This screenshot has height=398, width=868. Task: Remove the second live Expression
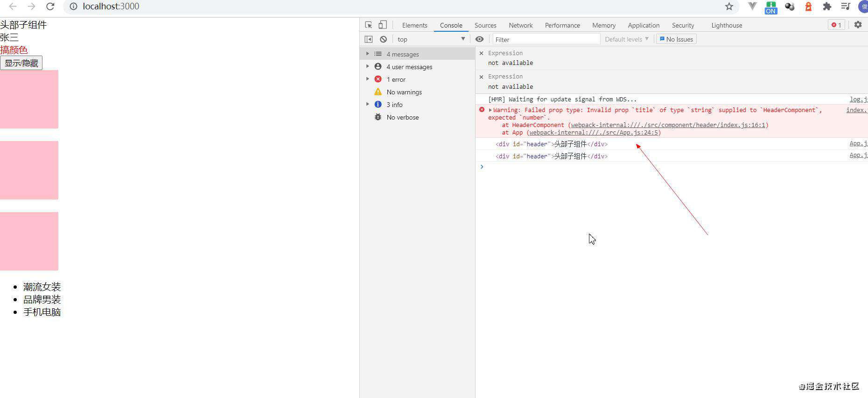coord(481,77)
